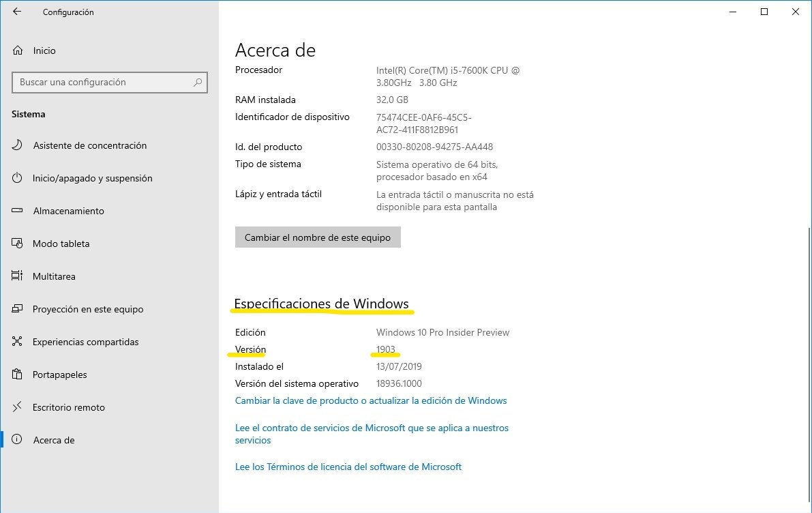Click the Asistente de concentración moon icon

(18, 145)
